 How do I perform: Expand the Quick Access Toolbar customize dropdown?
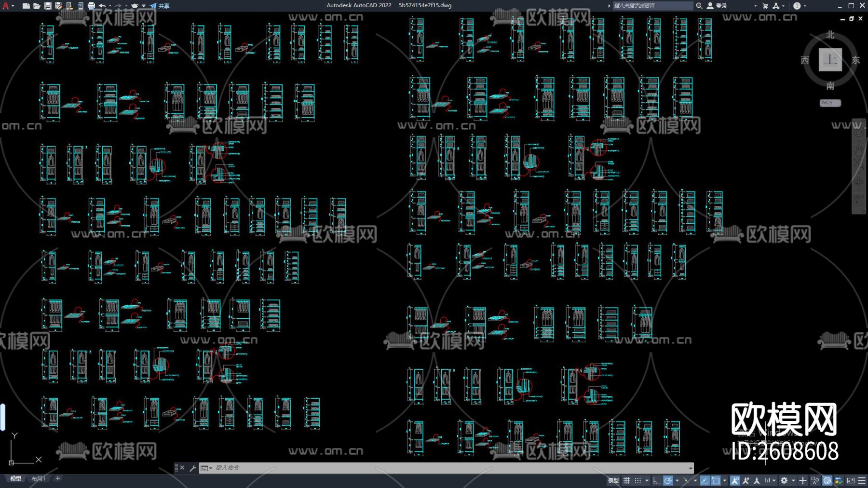point(144,6)
